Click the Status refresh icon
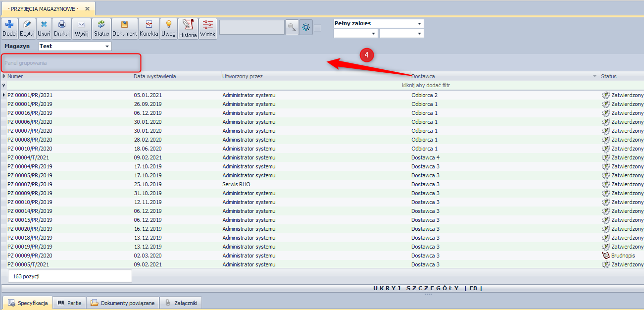The image size is (644, 310). 101,24
